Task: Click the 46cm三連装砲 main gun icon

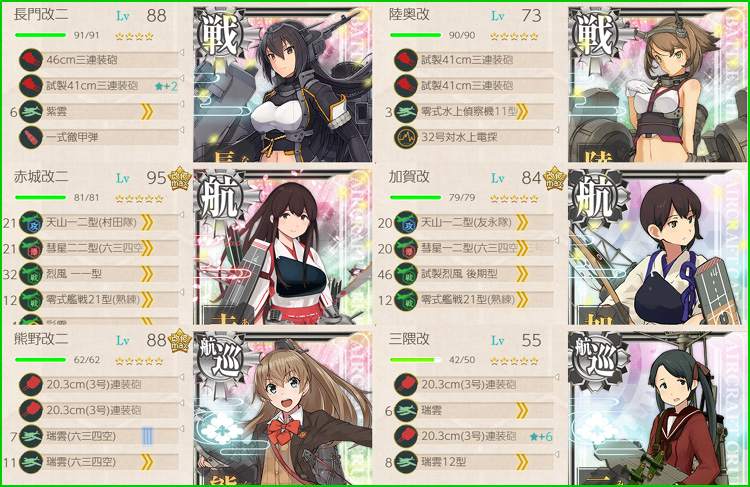Action: (x=31, y=60)
